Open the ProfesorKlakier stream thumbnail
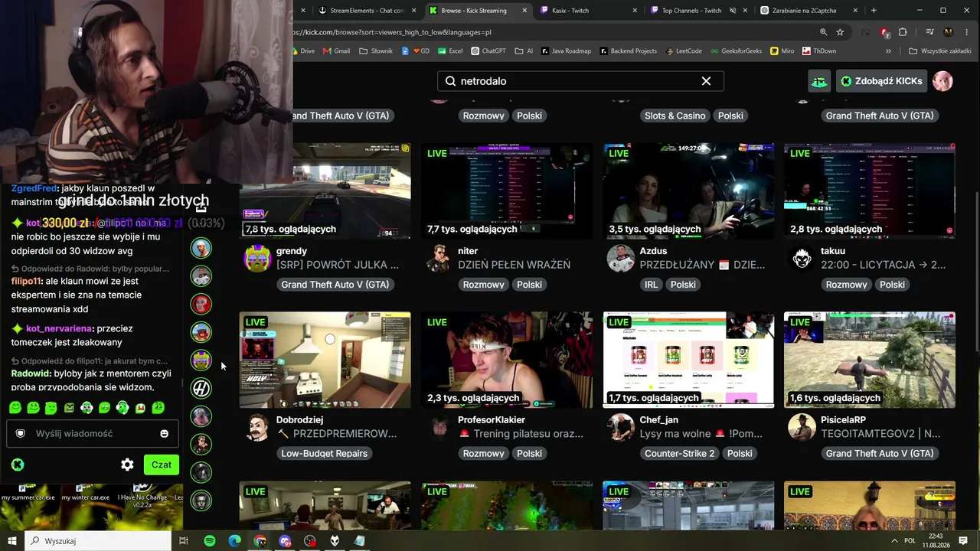The width and height of the screenshot is (980, 551). (x=507, y=360)
